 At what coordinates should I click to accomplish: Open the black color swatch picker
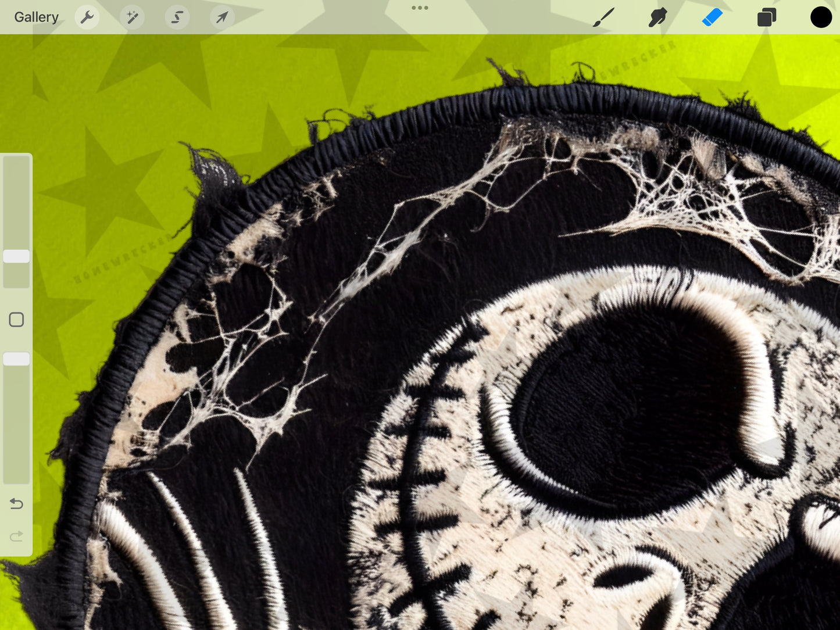point(821,17)
